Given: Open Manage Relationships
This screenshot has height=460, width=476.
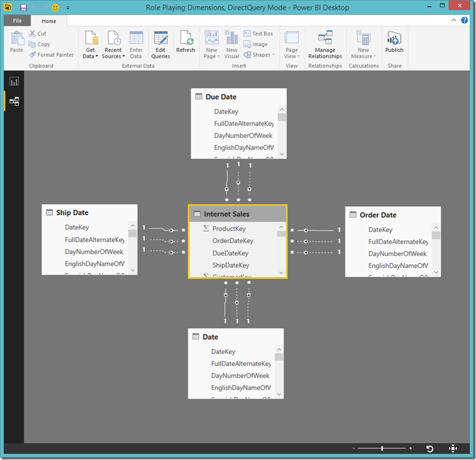Looking at the screenshot, I should 325,44.
